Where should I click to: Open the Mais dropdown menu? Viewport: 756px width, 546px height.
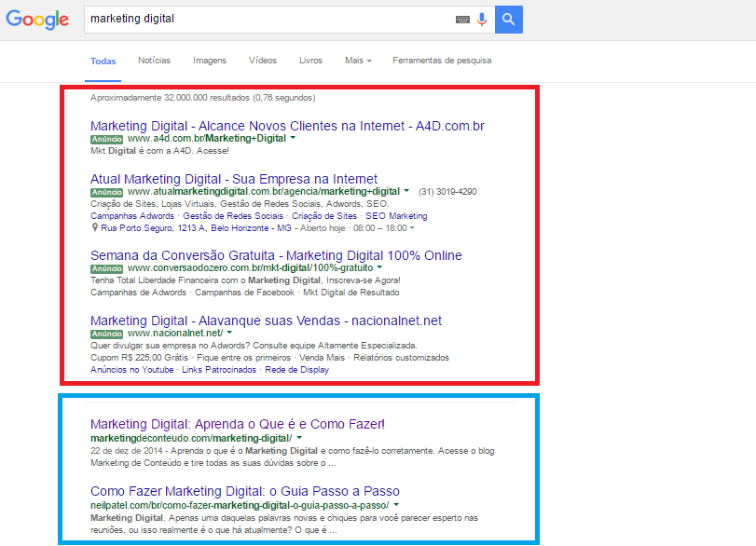[358, 61]
